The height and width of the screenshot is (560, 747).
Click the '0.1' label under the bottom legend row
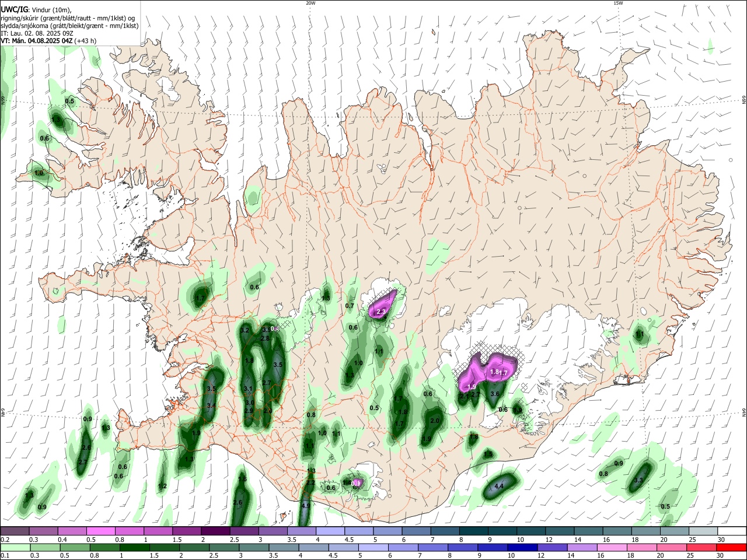click(5, 555)
